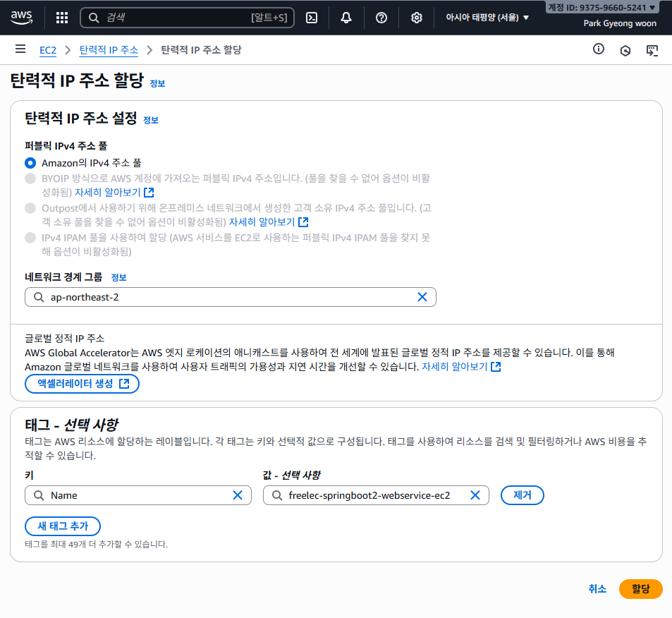Launch the CloudShell terminal icon

point(312,18)
